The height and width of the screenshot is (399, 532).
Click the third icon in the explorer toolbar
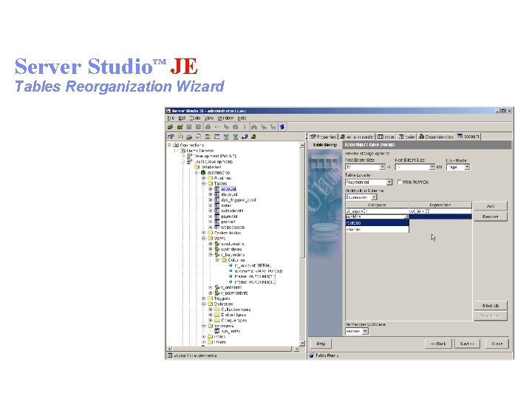(x=189, y=137)
